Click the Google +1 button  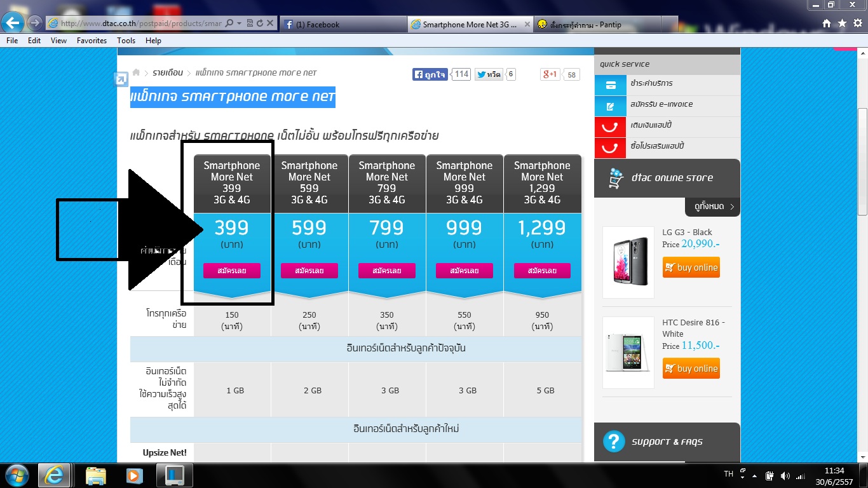550,74
